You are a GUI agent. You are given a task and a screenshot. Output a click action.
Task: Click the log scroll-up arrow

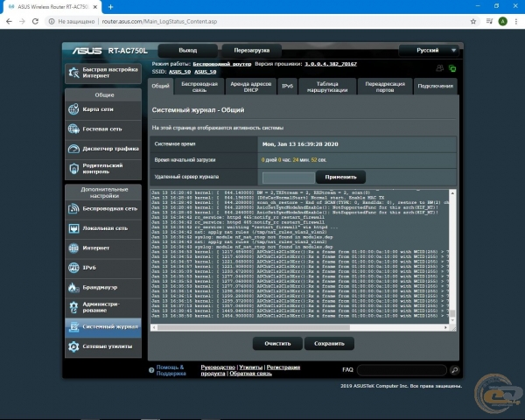452,193
